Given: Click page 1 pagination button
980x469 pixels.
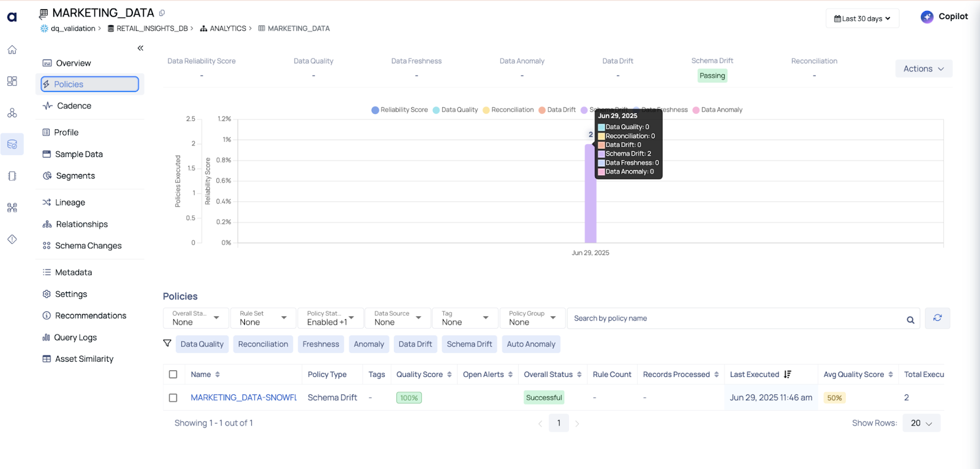Looking at the screenshot, I should point(559,423).
